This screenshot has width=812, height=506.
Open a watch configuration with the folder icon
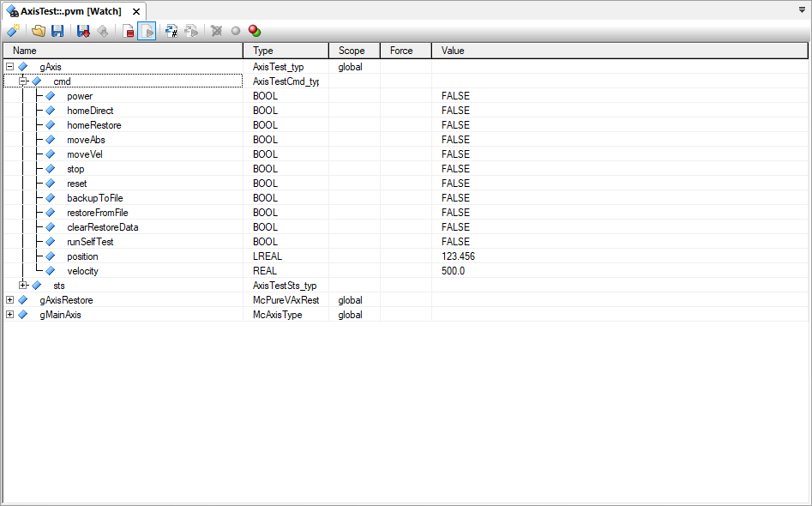click(x=39, y=31)
